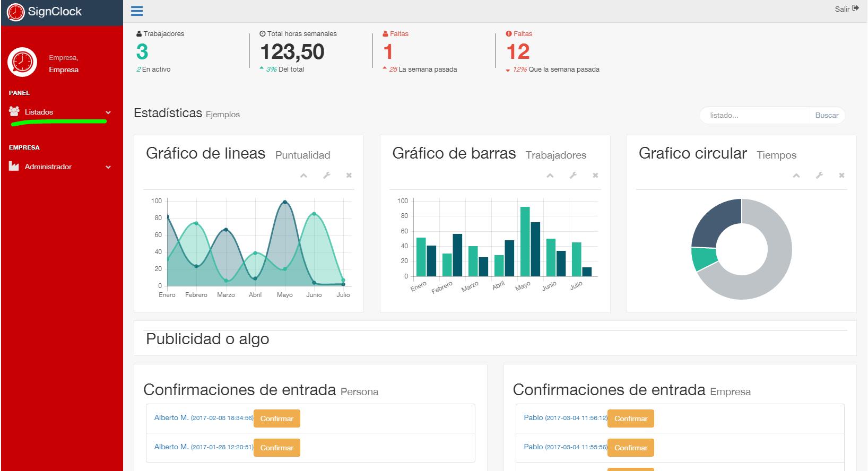Click the green segment of donut chart

[702, 259]
